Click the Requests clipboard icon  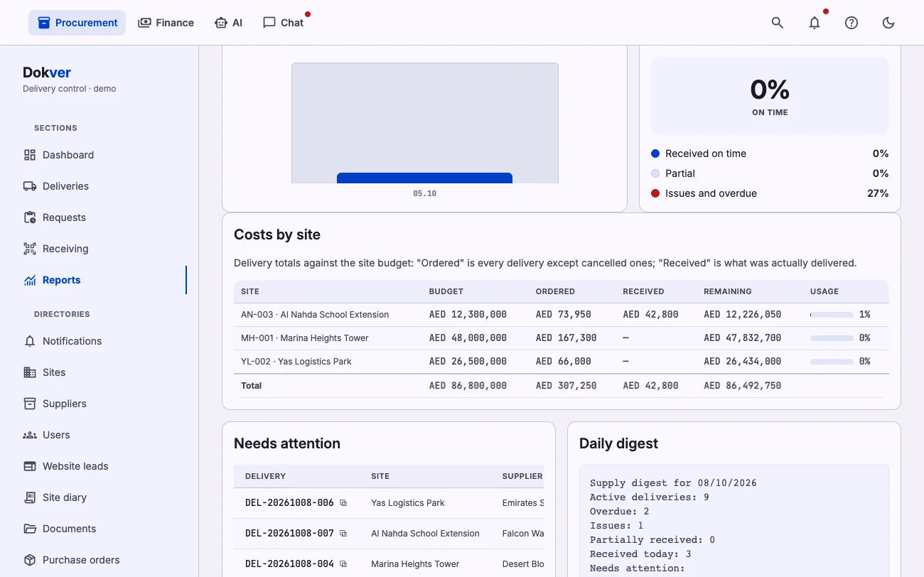click(x=30, y=217)
